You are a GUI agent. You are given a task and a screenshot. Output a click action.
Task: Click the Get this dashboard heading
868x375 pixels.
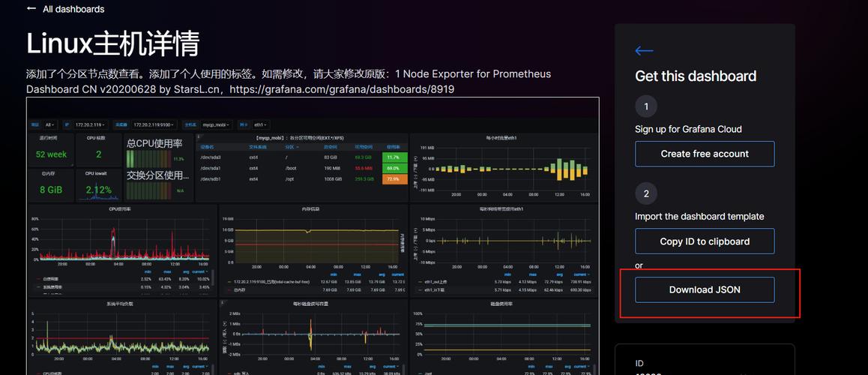(696, 76)
